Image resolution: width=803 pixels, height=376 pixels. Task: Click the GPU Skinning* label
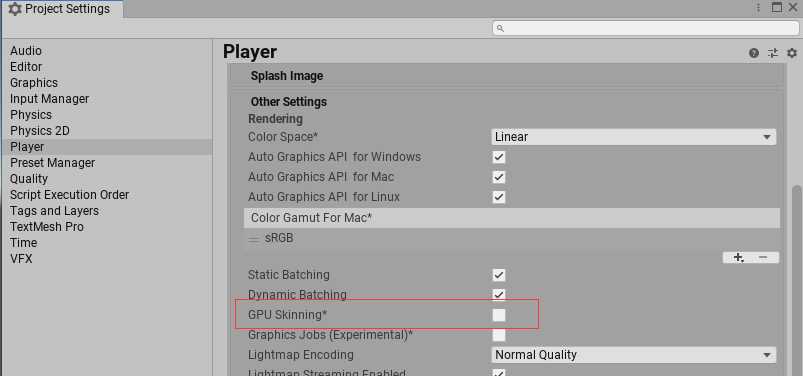point(287,315)
